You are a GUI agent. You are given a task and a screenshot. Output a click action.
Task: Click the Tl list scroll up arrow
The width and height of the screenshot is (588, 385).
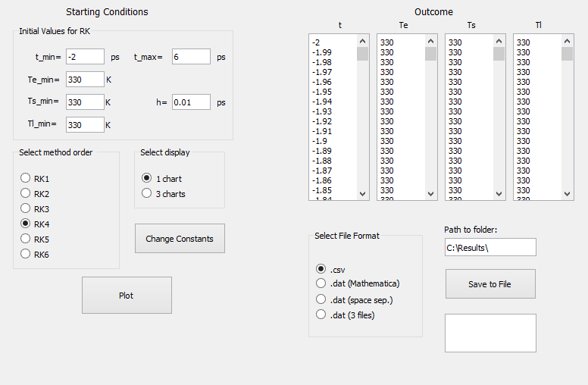click(x=567, y=41)
